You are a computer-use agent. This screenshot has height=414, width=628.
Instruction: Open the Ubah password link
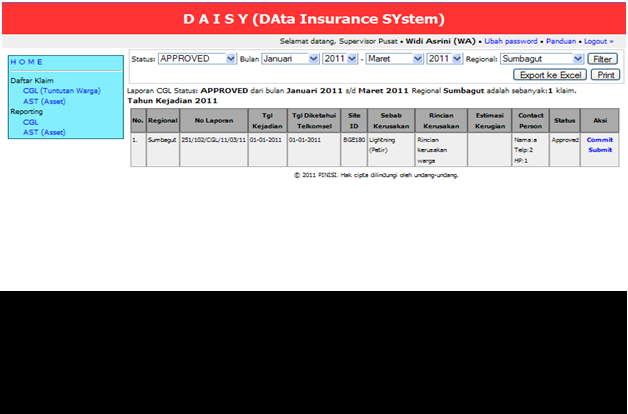[511, 41]
